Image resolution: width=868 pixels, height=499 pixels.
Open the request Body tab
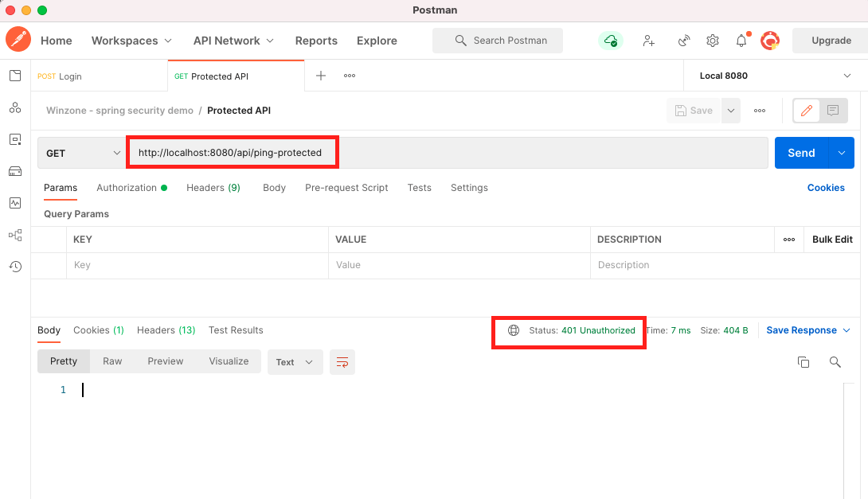click(274, 188)
